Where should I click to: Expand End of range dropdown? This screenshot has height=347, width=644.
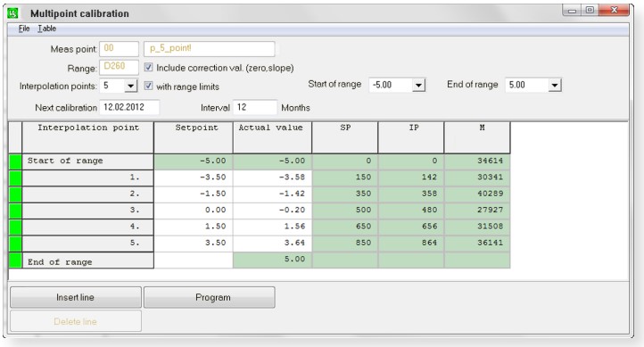555,85
